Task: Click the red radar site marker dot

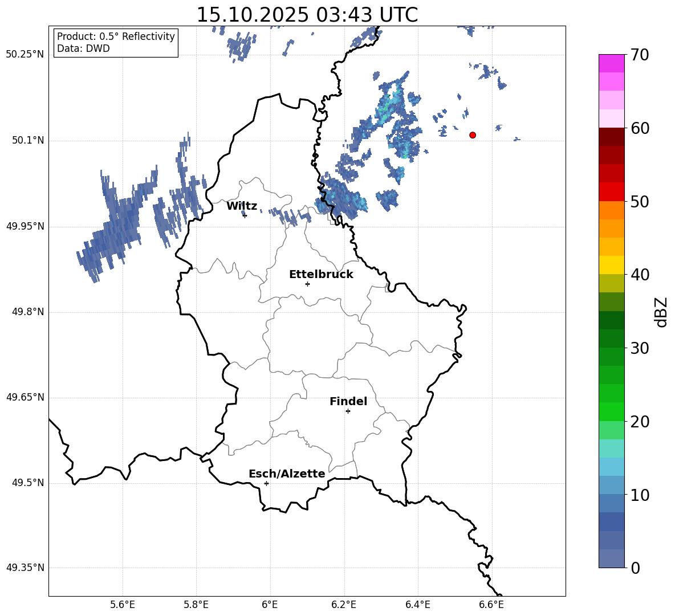Action: click(x=473, y=135)
